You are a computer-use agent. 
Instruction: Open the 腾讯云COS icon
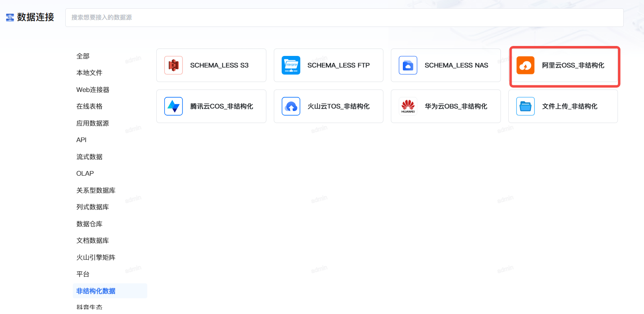tap(173, 106)
